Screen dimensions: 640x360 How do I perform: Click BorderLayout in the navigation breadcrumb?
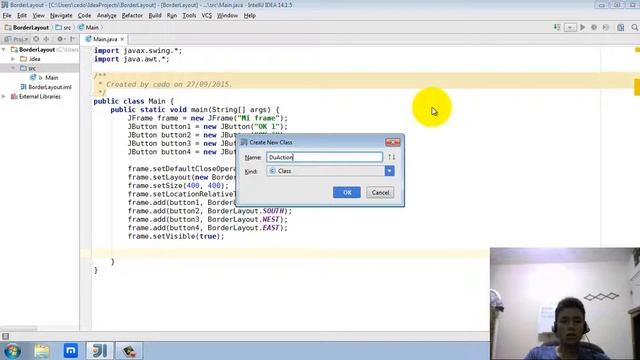pos(27,27)
